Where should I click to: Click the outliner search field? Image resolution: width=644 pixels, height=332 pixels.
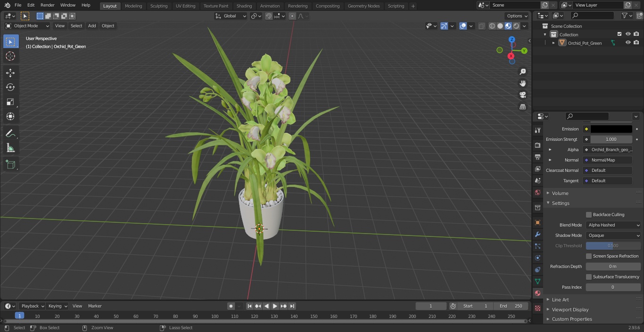[x=592, y=16]
